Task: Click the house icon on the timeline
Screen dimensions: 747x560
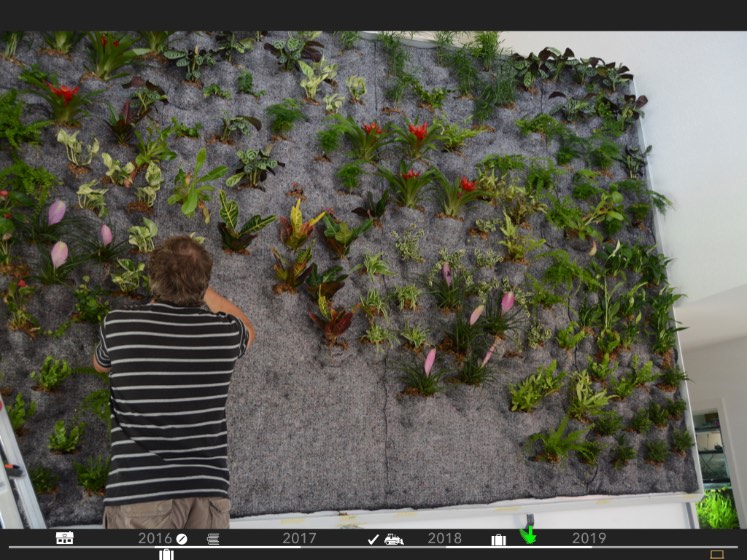Action: click(x=64, y=538)
